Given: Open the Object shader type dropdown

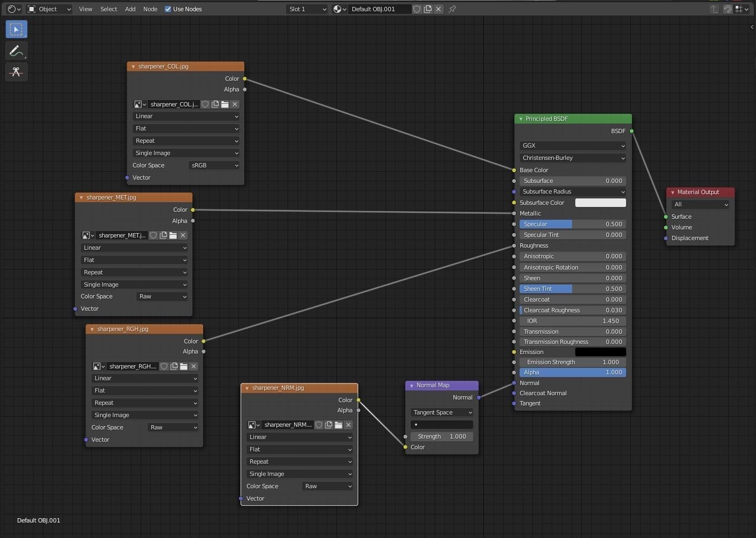Looking at the screenshot, I should 49,9.
